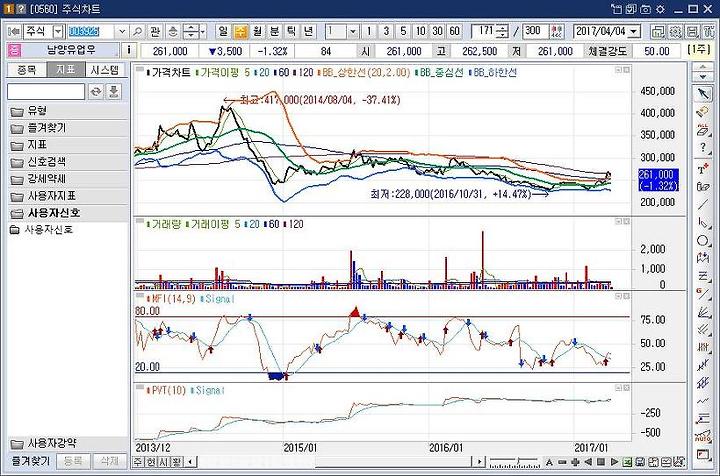
Task: Click the indicator search input field
Action: point(46,91)
